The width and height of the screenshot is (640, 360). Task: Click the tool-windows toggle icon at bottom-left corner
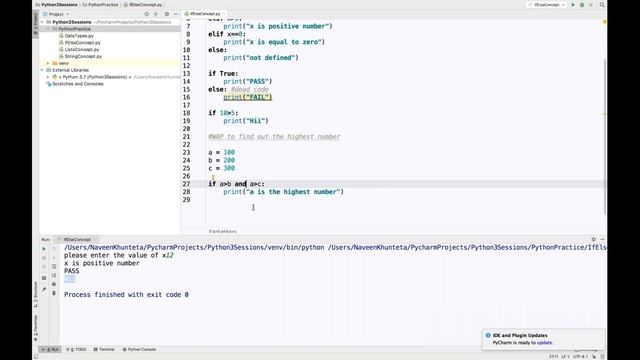(x=36, y=357)
